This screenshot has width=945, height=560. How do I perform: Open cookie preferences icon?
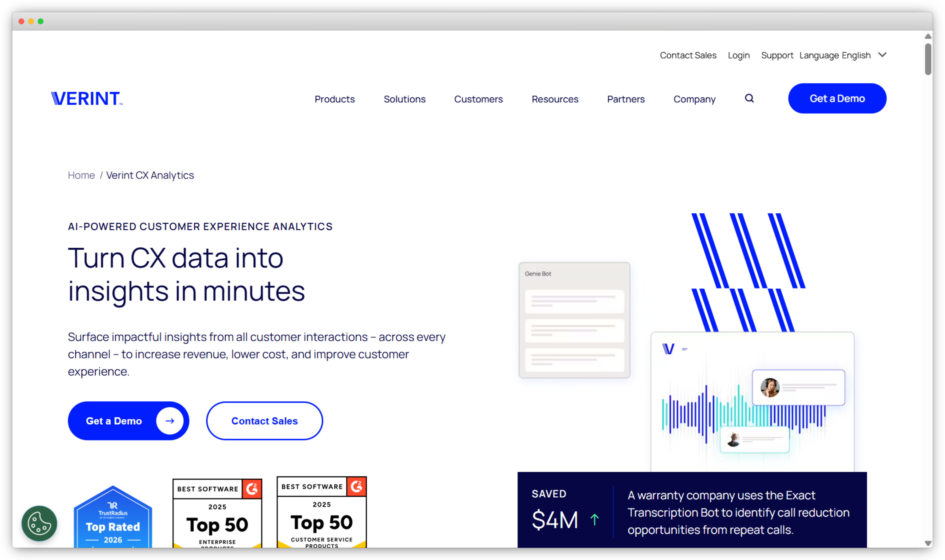(x=39, y=523)
